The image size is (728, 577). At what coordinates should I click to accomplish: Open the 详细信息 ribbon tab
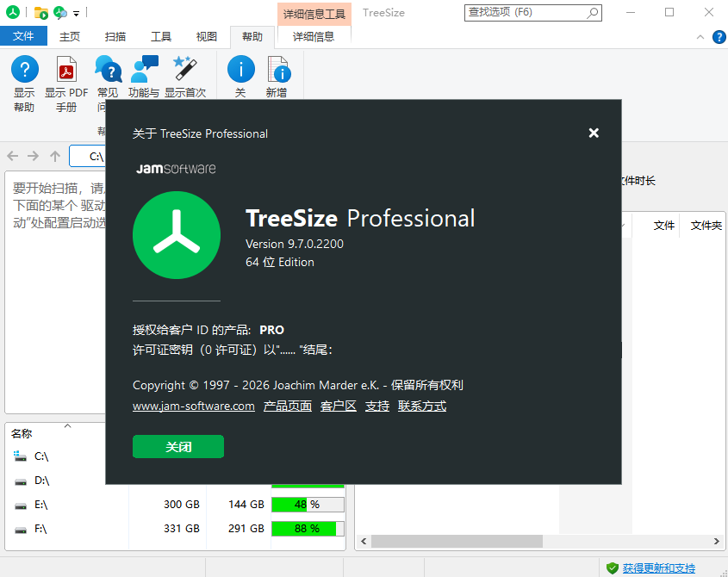pos(314,37)
